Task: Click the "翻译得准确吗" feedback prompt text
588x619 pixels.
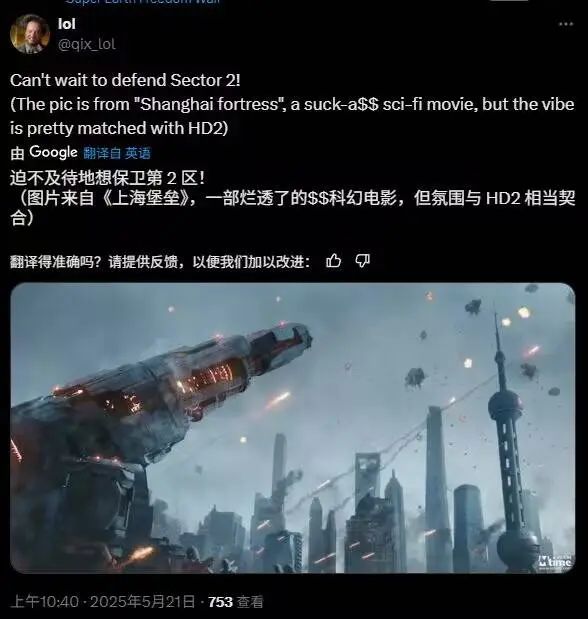Action: [x=160, y=261]
